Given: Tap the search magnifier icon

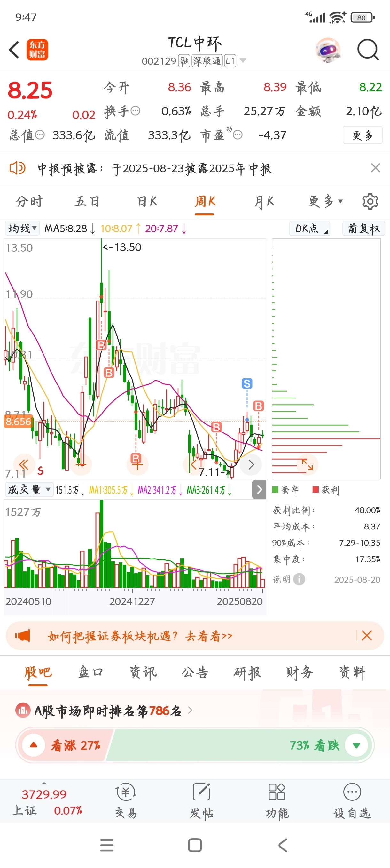Looking at the screenshot, I should point(368,50).
